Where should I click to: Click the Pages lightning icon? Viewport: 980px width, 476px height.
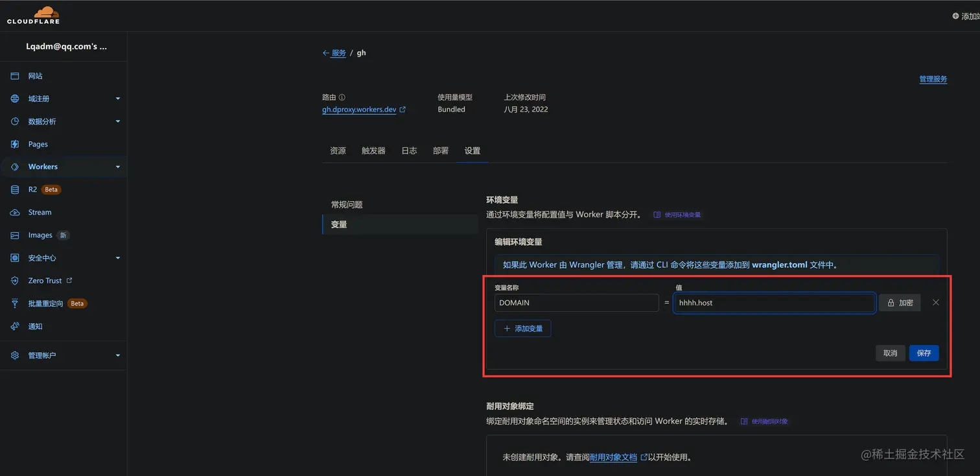pos(15,144)
